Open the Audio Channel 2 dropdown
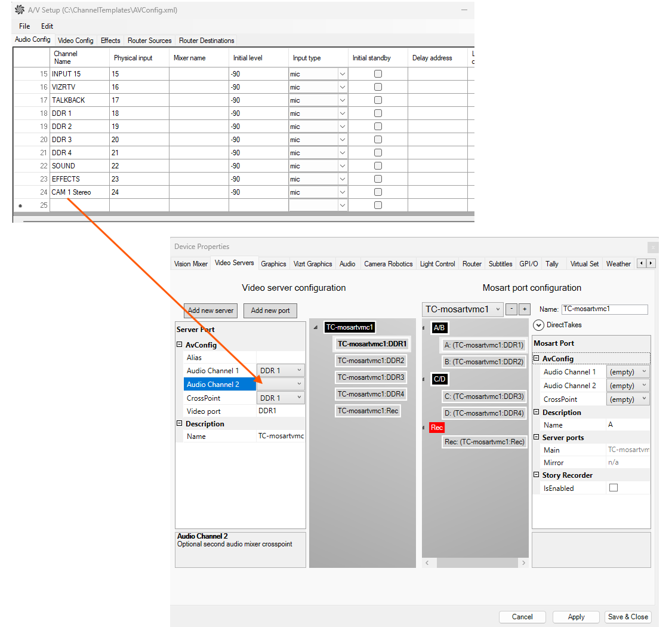 (x=299, y=384)
